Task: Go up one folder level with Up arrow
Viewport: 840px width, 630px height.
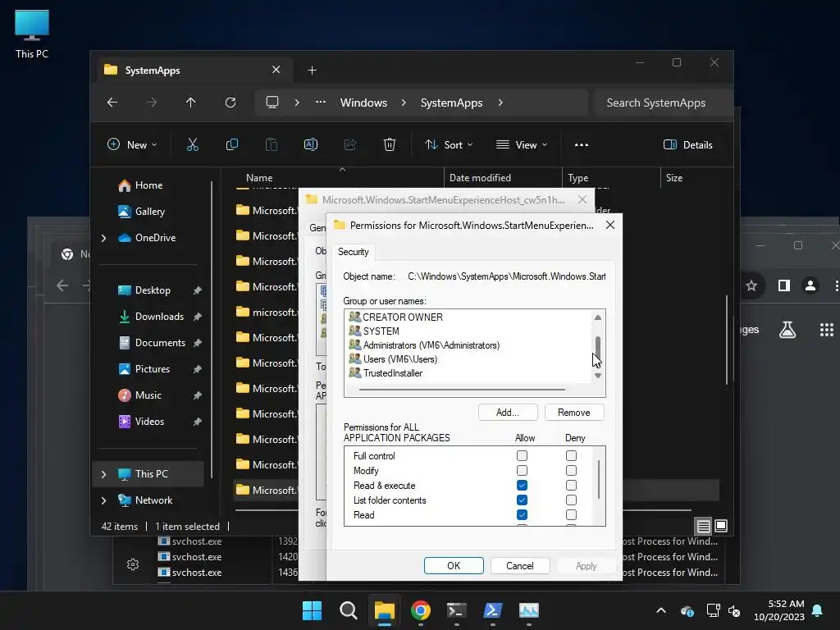Action: [190, 103]
